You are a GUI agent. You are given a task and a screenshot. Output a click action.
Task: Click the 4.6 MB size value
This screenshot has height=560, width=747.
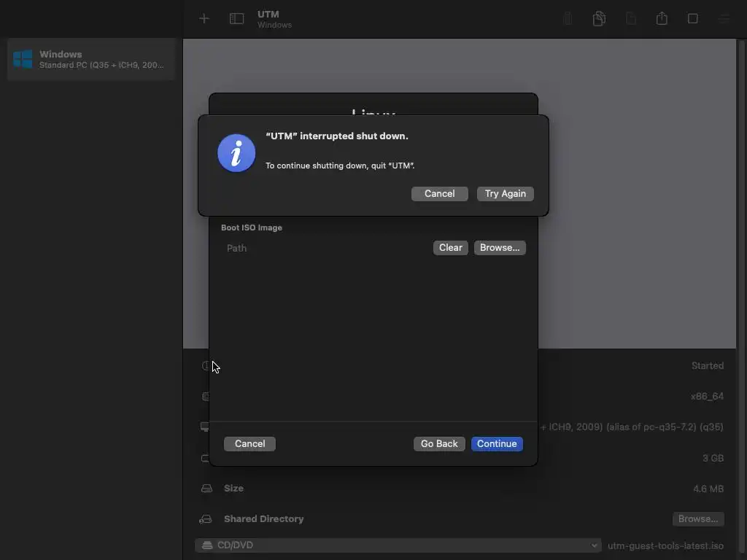click(x=708, y=489)
